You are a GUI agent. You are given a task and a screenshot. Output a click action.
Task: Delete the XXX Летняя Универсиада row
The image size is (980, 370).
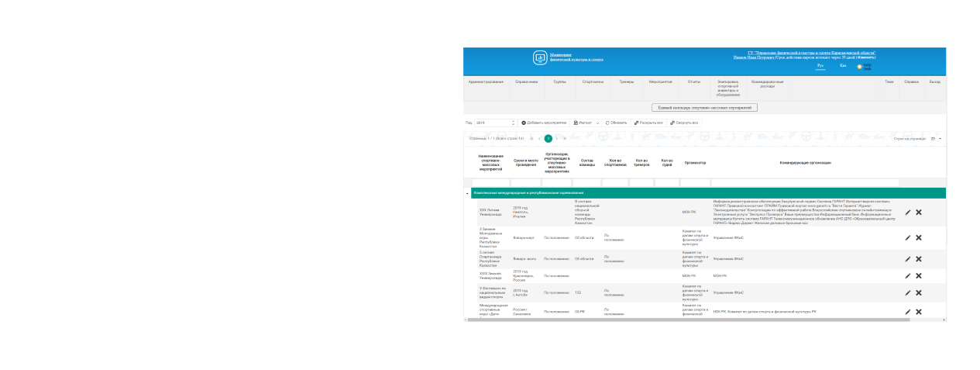[919, 212]
